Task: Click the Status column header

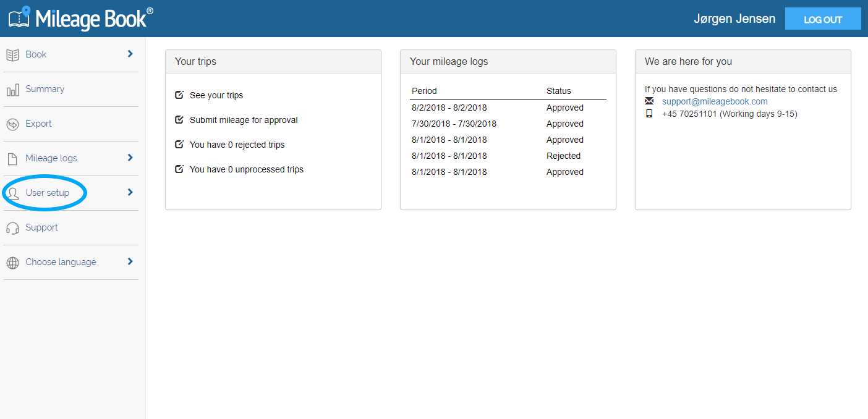Action: [x=559, y=91]
